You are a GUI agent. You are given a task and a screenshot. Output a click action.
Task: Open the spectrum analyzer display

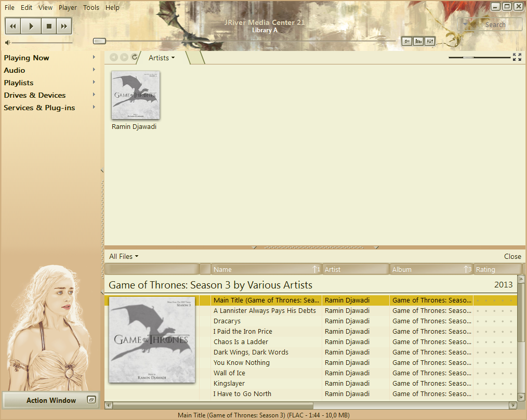coord(418,42)
